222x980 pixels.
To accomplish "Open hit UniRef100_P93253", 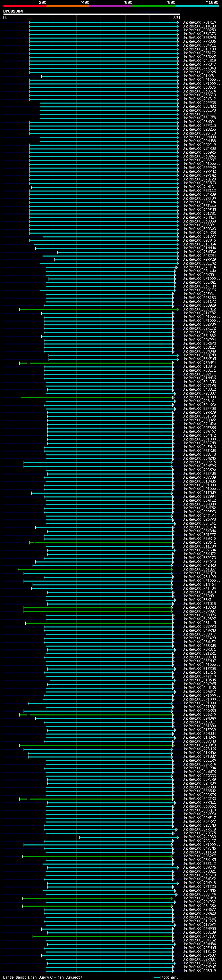I will tap(199, 30).
